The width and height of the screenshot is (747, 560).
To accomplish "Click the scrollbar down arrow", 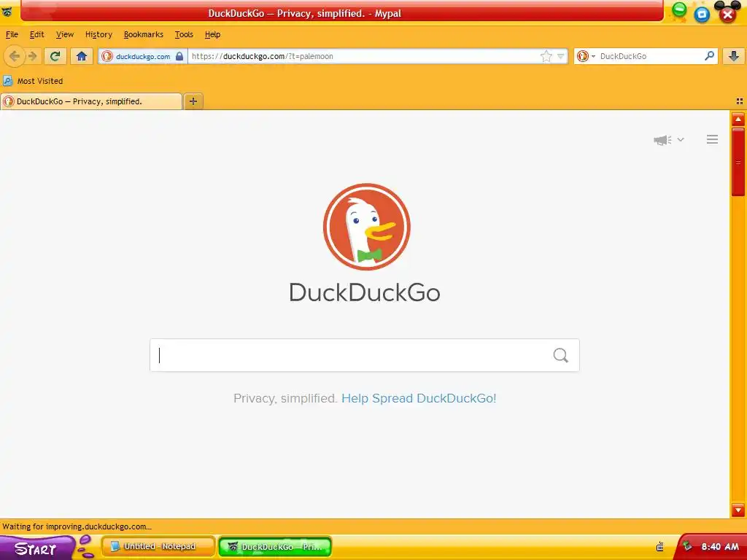I will click(738, 510).
